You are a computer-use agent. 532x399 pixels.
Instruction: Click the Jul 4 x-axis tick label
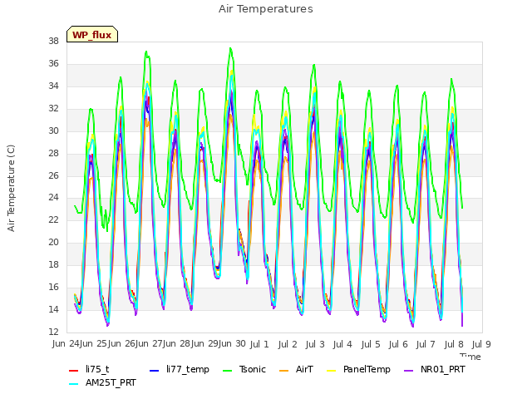342,344
